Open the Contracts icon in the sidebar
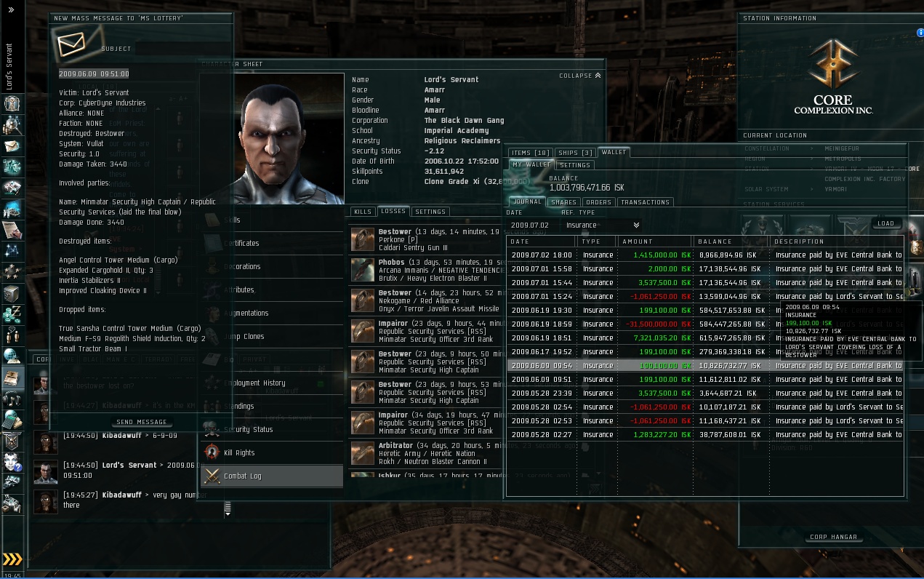This screenshot has height=579, width=924. click(12, 231)
